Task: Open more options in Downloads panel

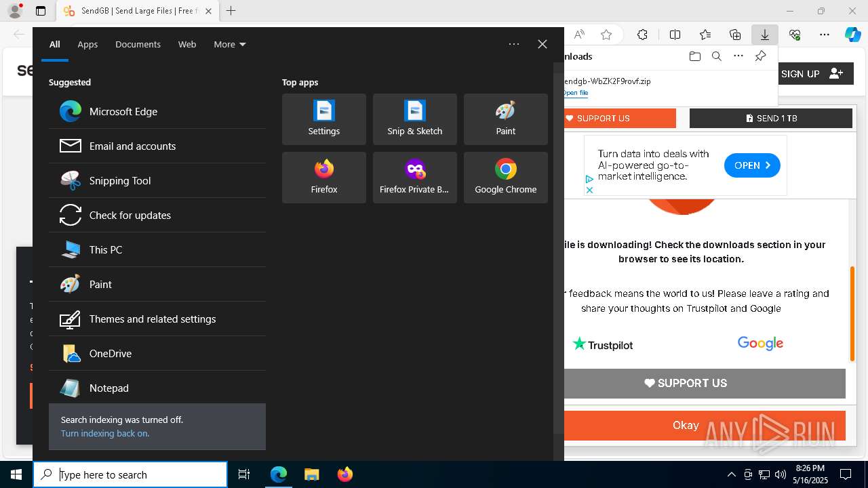Action: tap(738, 56)
